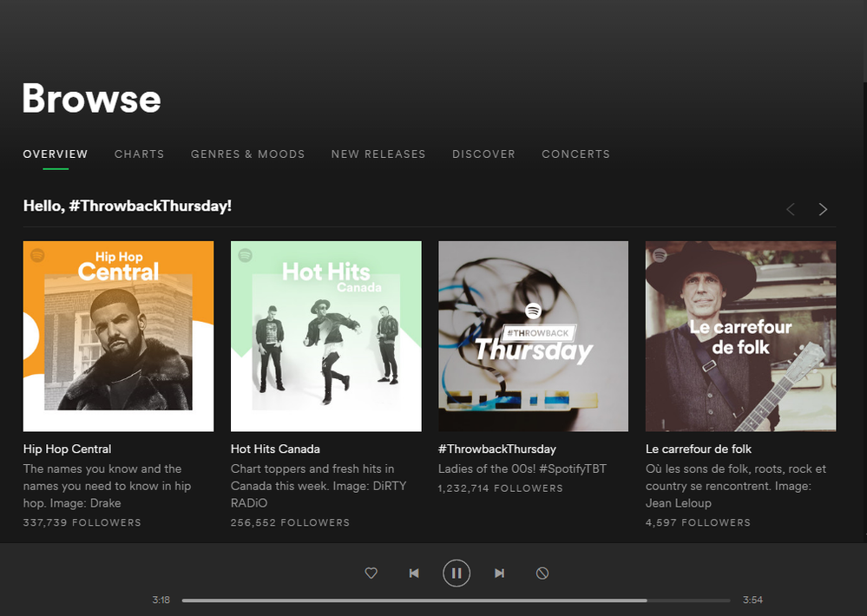This screenshot has width=867, height=616.
Task: Click the 256,552 FOLLOWERS text
Action: 290,522
